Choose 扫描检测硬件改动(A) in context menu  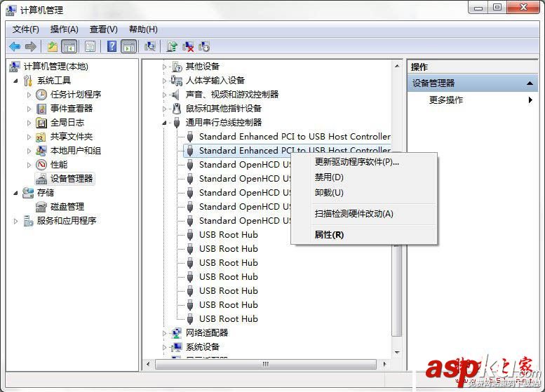(x=364, y=214)
